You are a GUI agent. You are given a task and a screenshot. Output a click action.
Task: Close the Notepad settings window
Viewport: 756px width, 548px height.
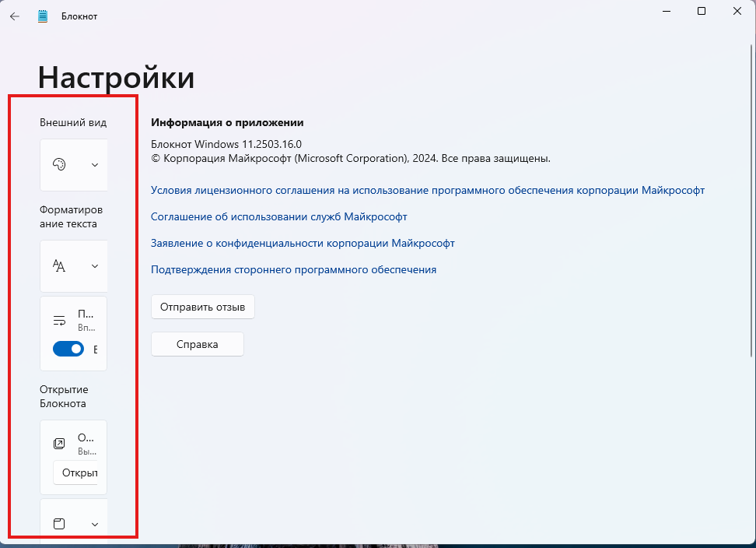click(x=737, y=11)
